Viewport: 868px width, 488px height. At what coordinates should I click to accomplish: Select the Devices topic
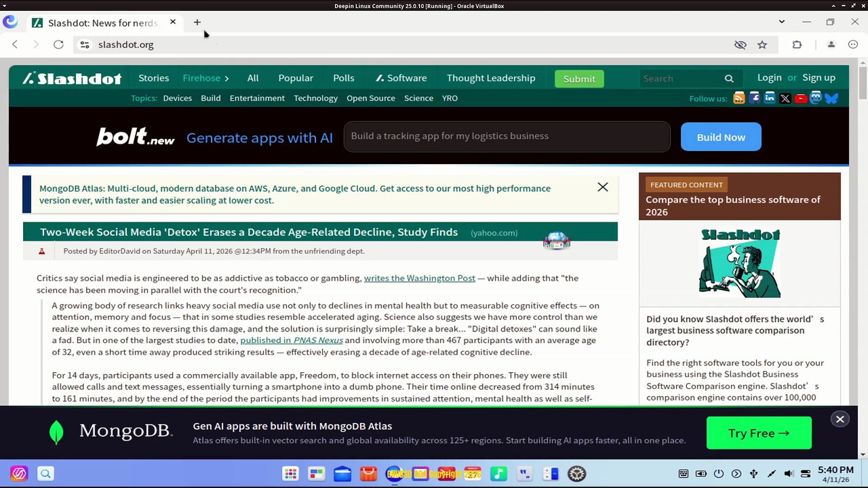click(x=178, y=98)
